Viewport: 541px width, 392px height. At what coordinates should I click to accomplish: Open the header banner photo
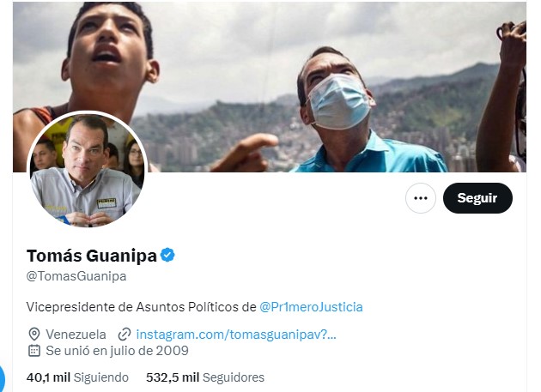[270, 87]
